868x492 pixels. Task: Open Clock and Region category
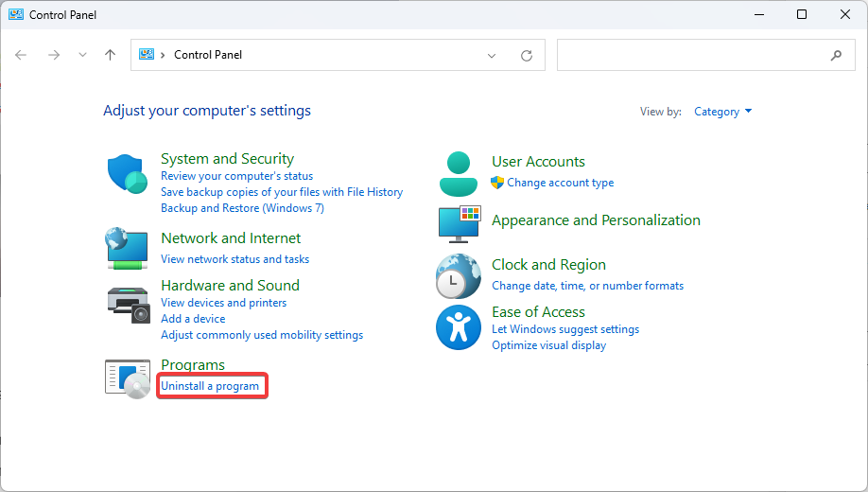coord(548,264)
